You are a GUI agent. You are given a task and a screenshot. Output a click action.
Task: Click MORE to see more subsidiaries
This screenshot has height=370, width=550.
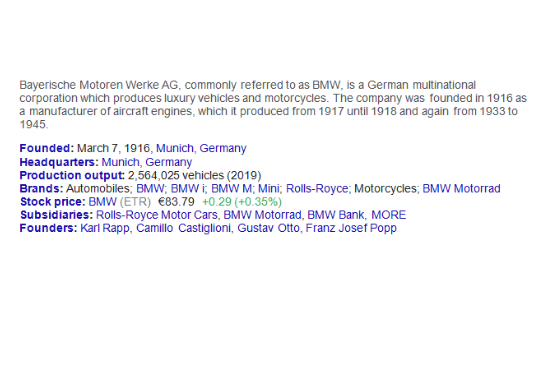coord(389,215)
